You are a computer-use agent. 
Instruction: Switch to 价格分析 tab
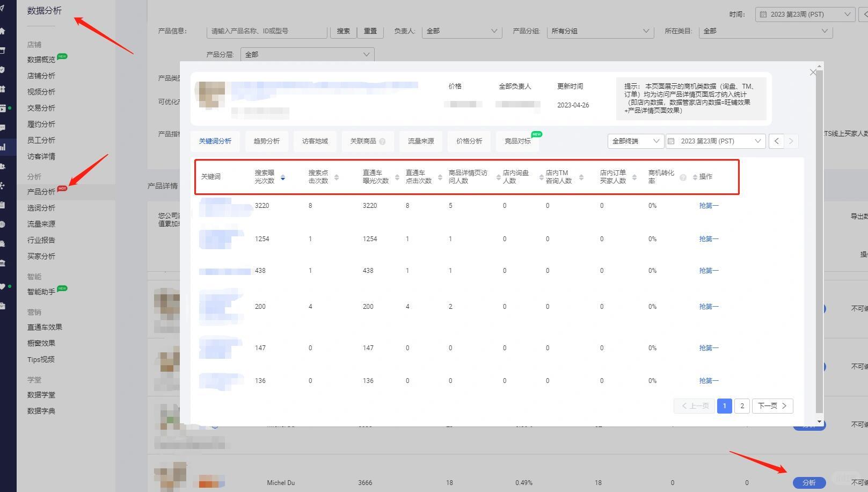469,141
